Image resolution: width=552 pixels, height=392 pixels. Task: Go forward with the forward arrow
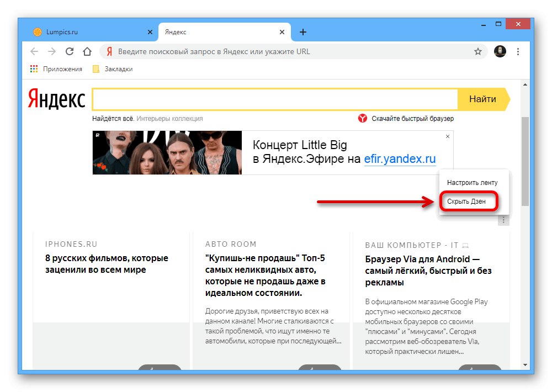pyautogui.click(x=52, y=51)
